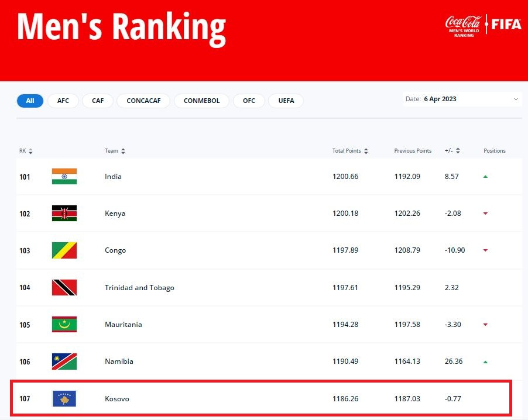Click the India flag icon
Image resolution: width=528 pixels, height=420 pixels.
point(64,177)
